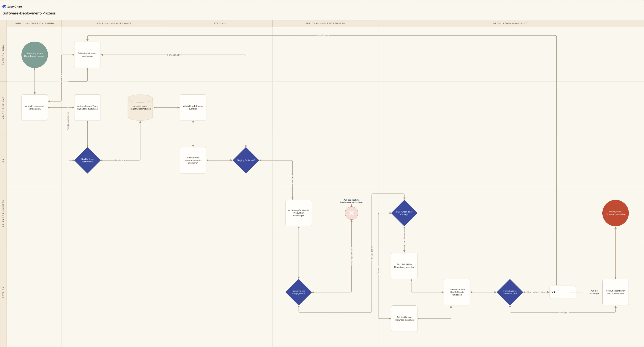Select the 'Änderungsfenster für Produktion beantragen' node
Screen dimensions: 644x347
pyautogui.click(x=299, y=213)
